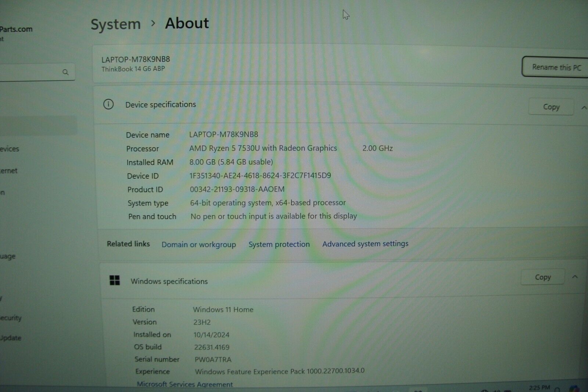Collapse the Windows specifications section chevron

tap(575, 277)
